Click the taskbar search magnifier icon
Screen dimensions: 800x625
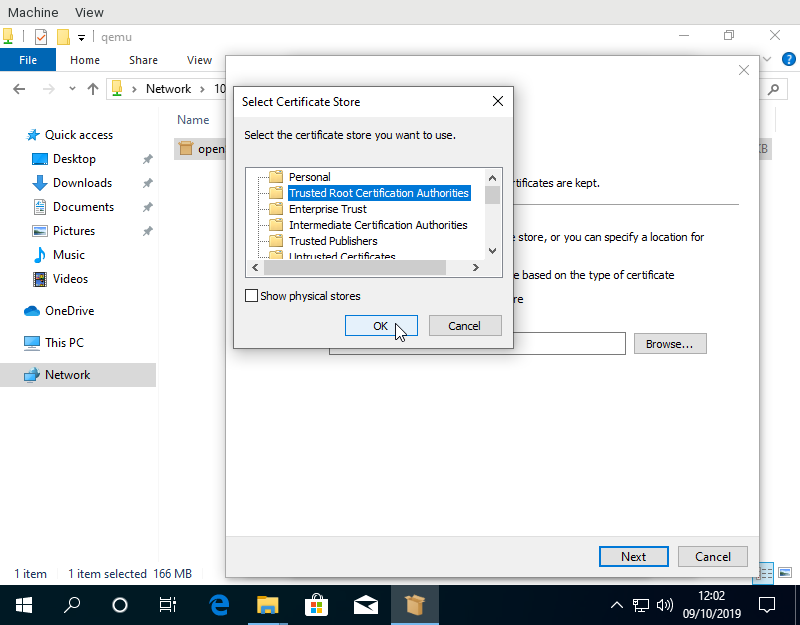72,605
